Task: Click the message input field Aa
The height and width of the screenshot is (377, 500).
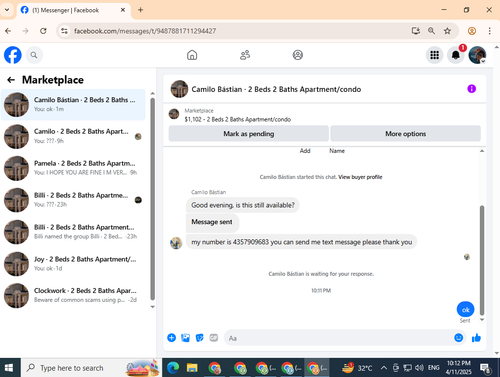Action: (338, 338)
